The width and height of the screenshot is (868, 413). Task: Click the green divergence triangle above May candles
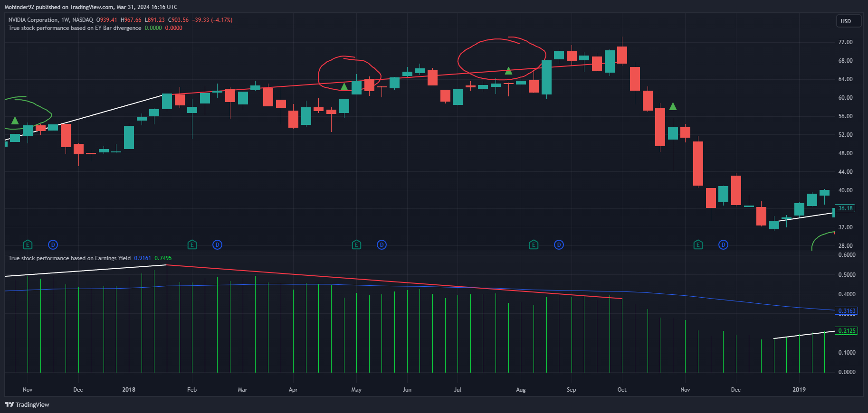pos(344,86)
